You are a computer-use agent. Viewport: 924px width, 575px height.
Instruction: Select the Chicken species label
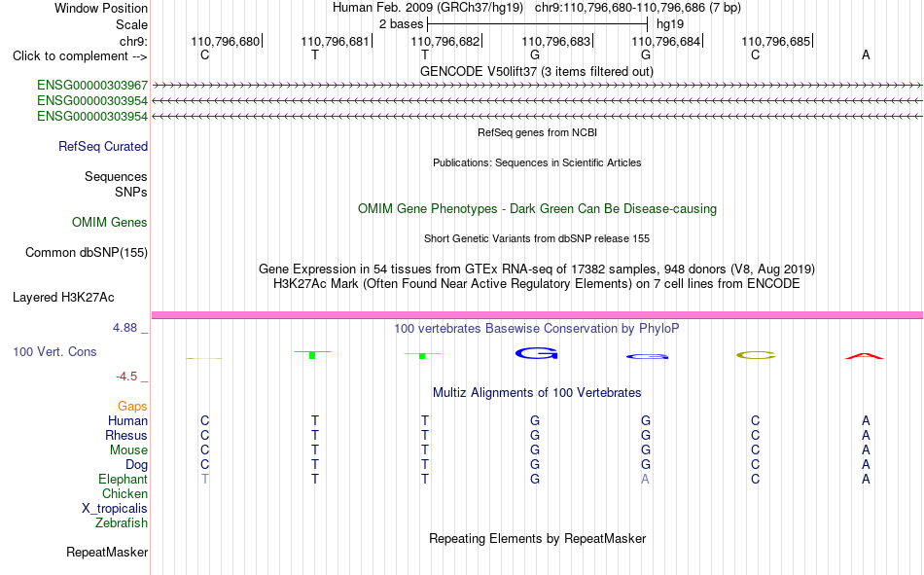(x=124, y=493)
